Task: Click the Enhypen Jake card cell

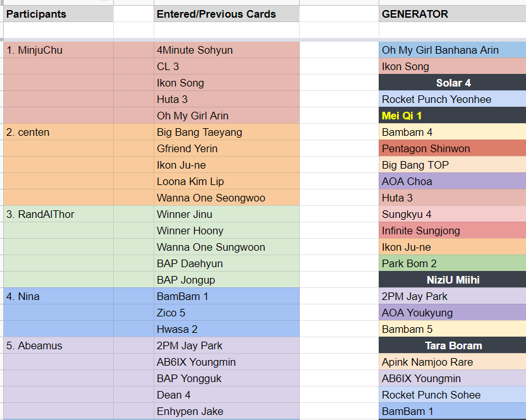Action: [226, 411]
